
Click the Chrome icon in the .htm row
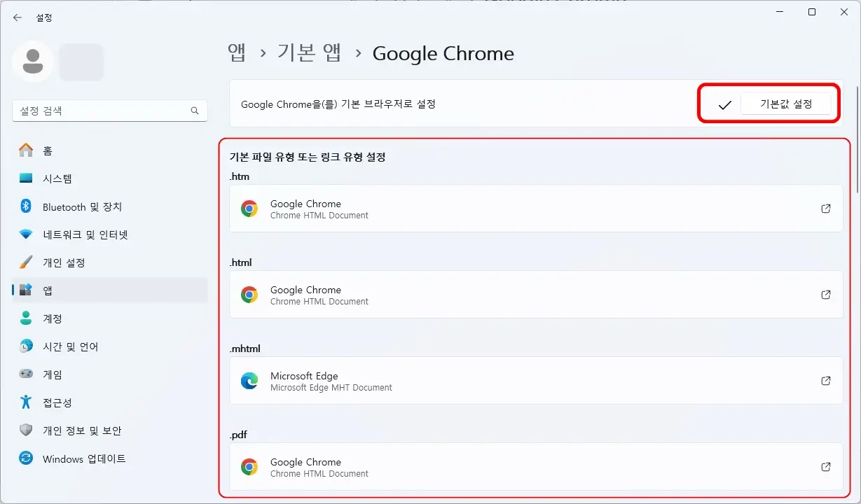coord(249,209)
